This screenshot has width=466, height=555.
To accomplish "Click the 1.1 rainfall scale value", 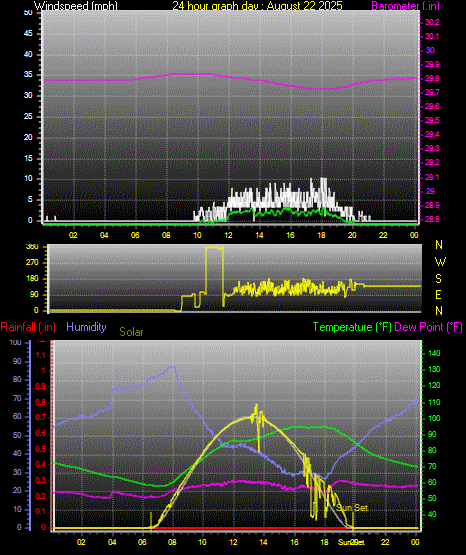I will pos(41,355).
